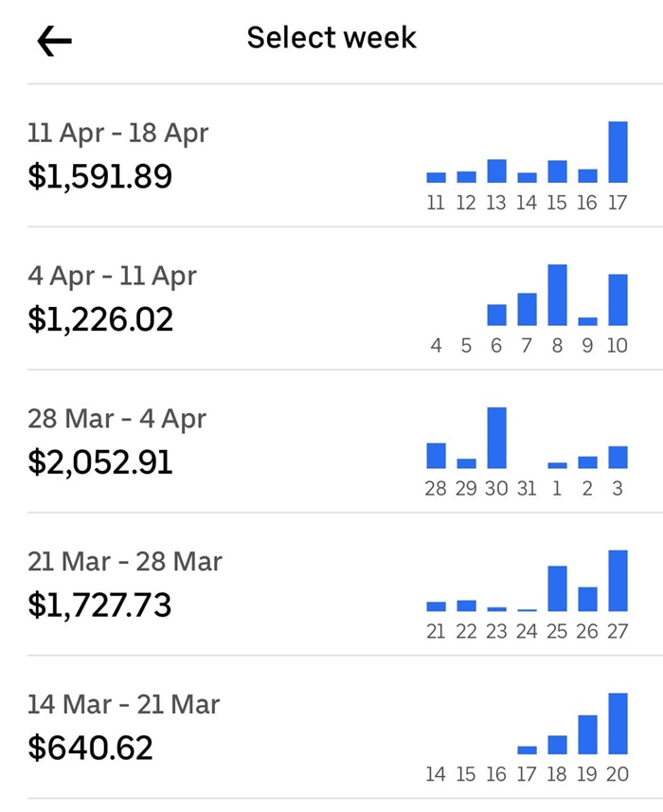Click the bar above day 25
663x812 pixels.
[557, 588]
